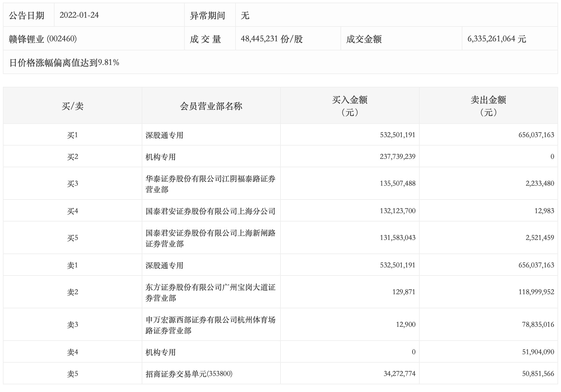This screenshot has width=561, height=392.
Task: Click the 卖出金额 (元) column header
Action: 488,106
